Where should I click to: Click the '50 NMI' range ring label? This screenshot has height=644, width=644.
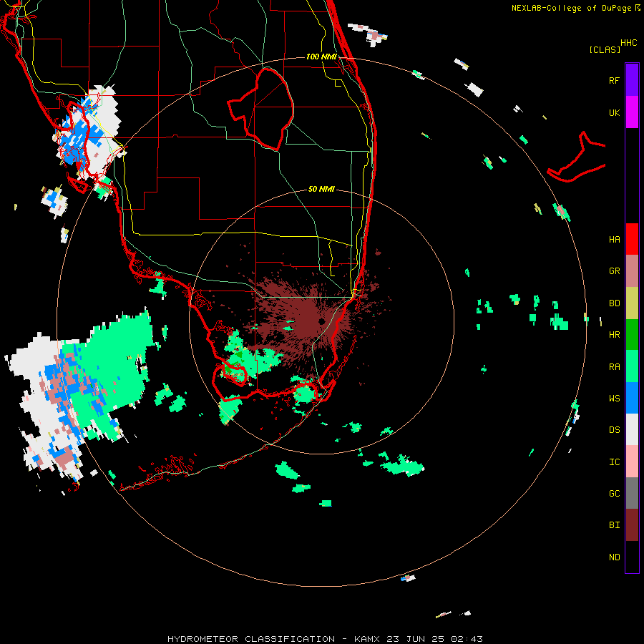(321, 189)
